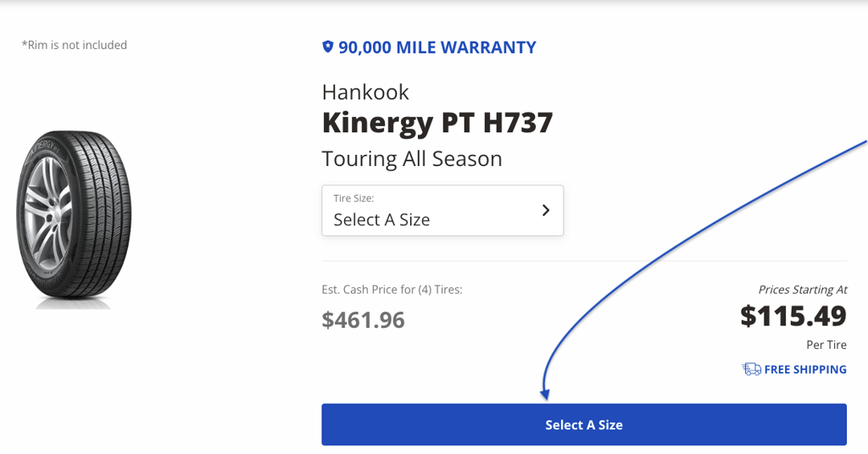Click the warranty shield icon

[328, 47]
